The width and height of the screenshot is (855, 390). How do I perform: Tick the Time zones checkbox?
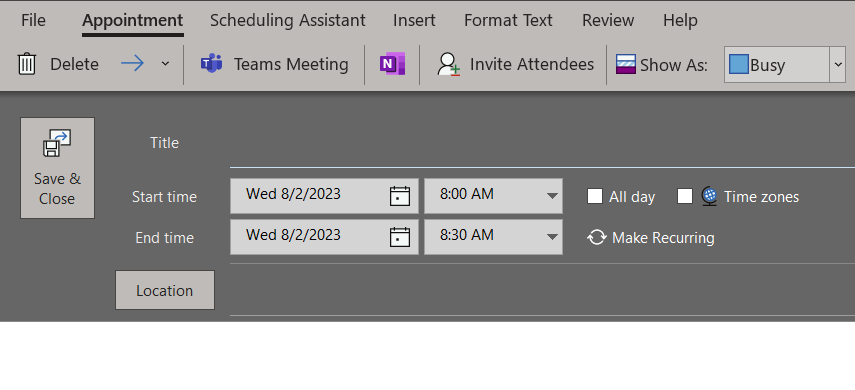click(685, 196)
